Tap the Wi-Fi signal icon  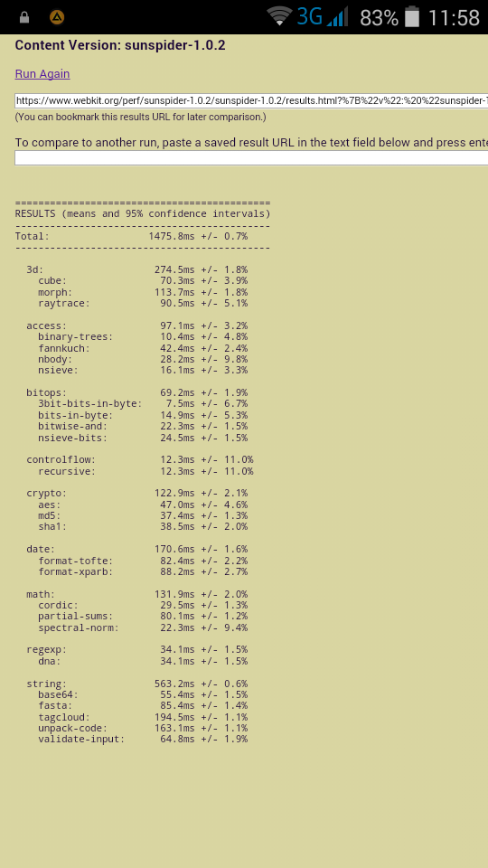[x=279, y=16]
